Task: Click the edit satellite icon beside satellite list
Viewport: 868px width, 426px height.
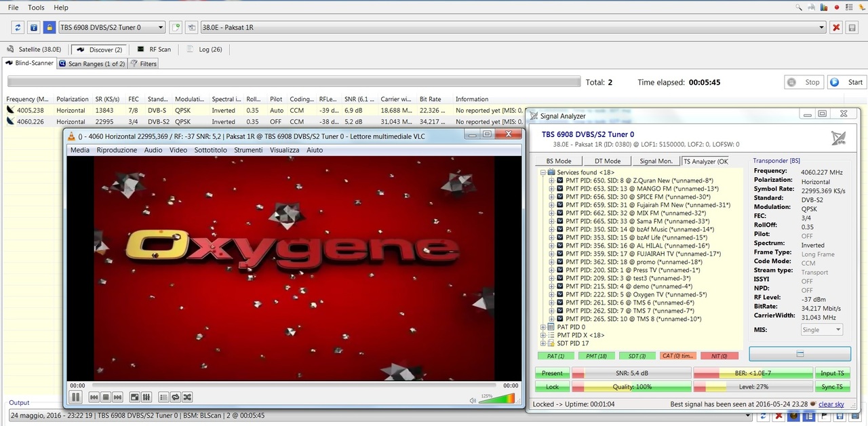Action: 192,28
